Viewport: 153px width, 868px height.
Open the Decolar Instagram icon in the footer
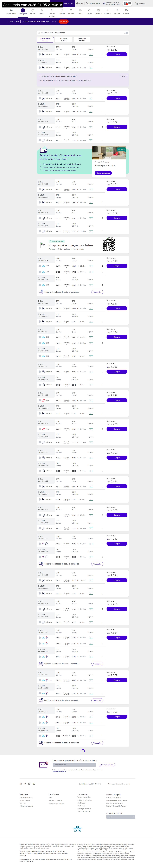coord(25,784)
